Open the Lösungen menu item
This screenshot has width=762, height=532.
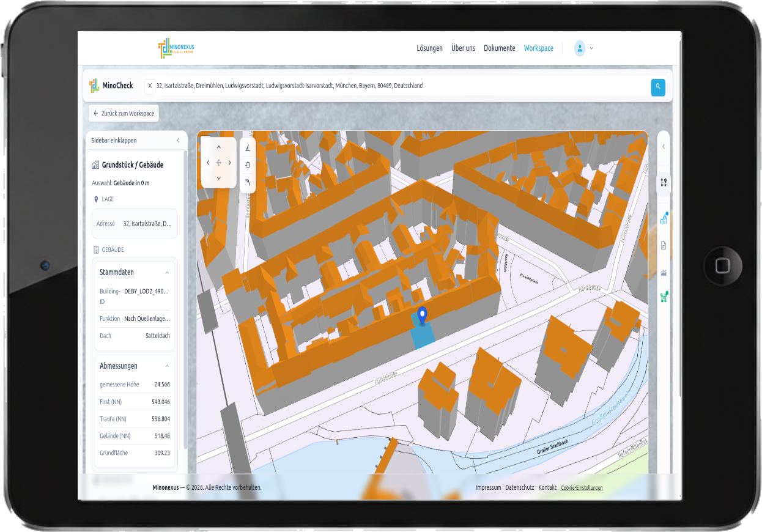tap(429, 48)
